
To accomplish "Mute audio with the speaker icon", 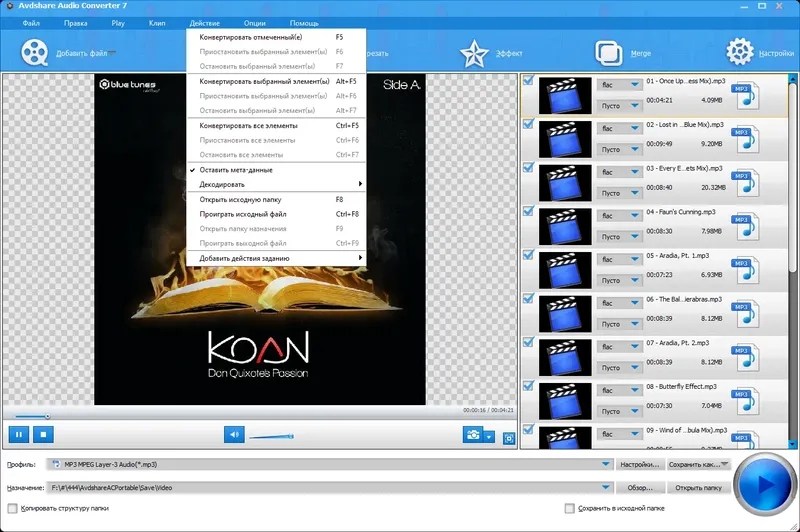I will (x=234, y=435).
